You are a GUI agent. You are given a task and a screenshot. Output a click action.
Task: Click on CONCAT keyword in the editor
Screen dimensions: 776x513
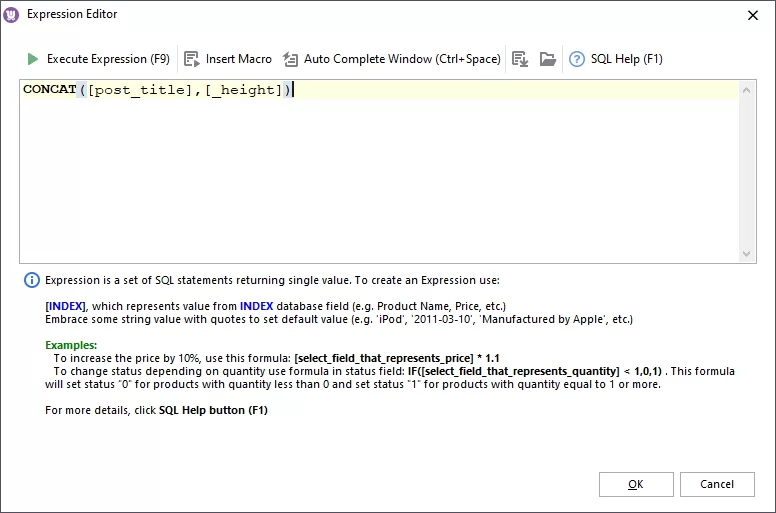(x=50, y=90)
